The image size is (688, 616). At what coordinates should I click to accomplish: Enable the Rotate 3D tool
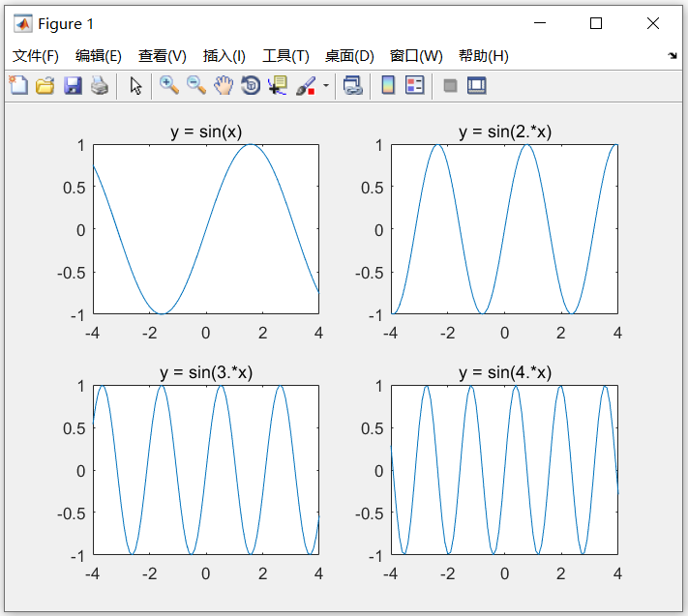251,85
